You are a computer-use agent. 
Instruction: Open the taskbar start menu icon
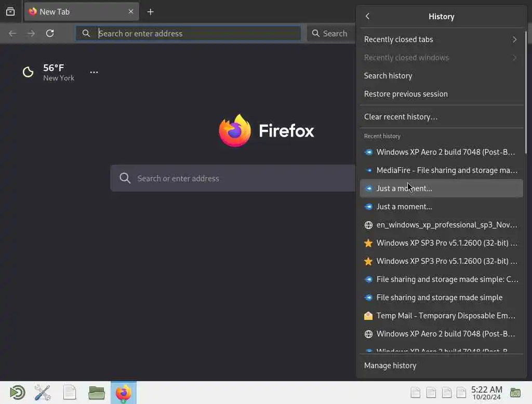pos(17,393)
